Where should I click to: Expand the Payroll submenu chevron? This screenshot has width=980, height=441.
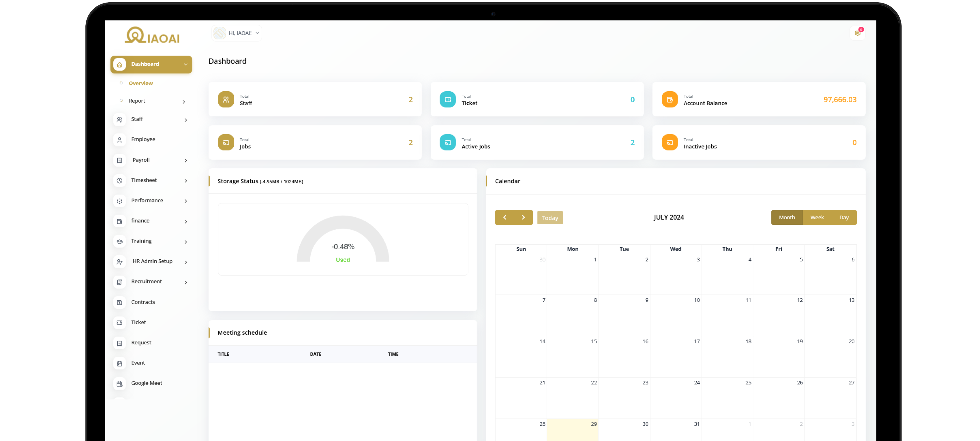pyautogui.click(x=186, y=160)
